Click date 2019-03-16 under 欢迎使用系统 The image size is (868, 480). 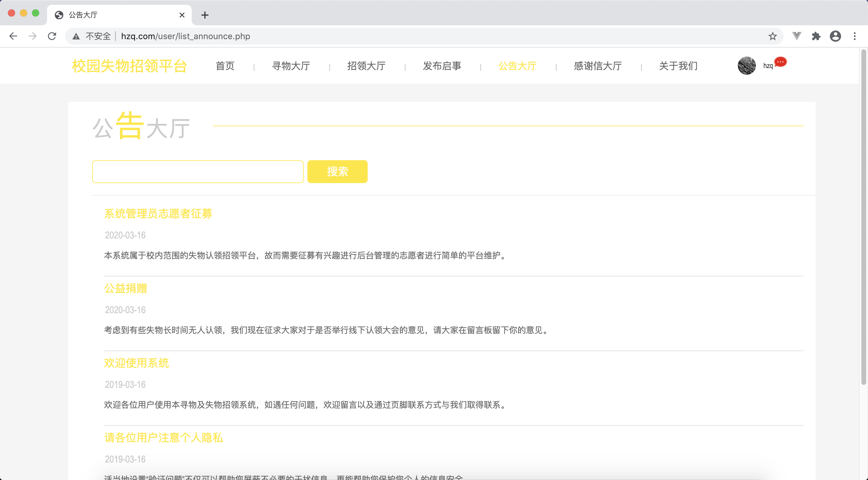coord(125,385)
